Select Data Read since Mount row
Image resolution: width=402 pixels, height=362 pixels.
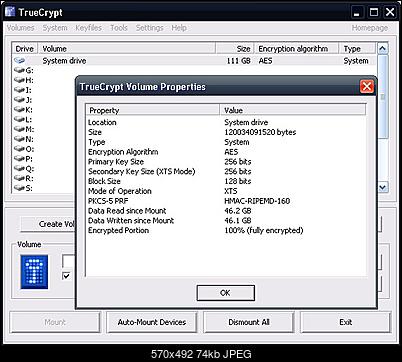tap(227, 211)
